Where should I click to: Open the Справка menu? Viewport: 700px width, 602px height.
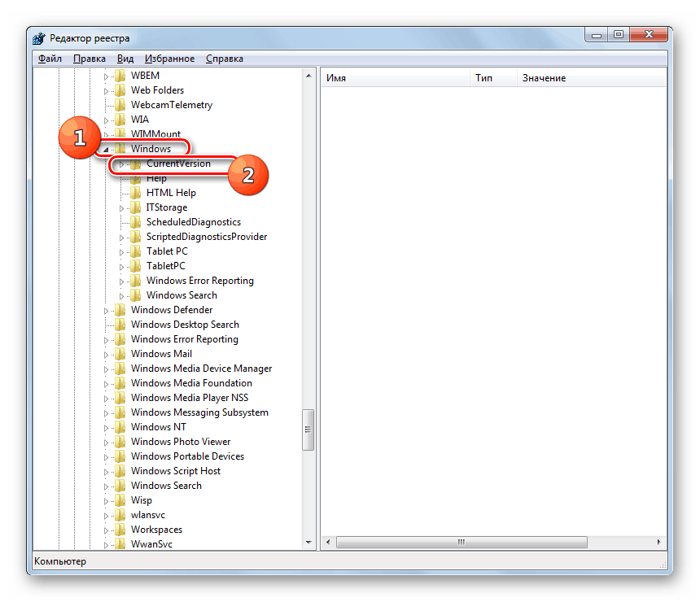click(x=224, y=59)
